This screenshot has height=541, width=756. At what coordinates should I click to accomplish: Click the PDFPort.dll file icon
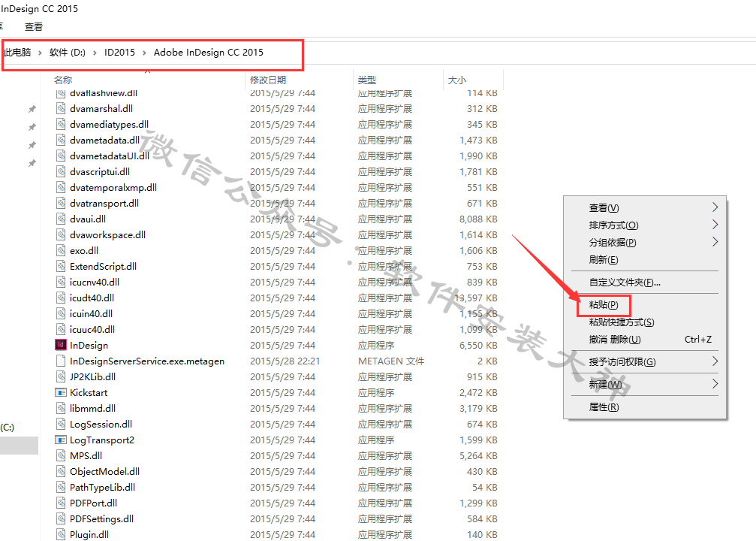(61, 503)
